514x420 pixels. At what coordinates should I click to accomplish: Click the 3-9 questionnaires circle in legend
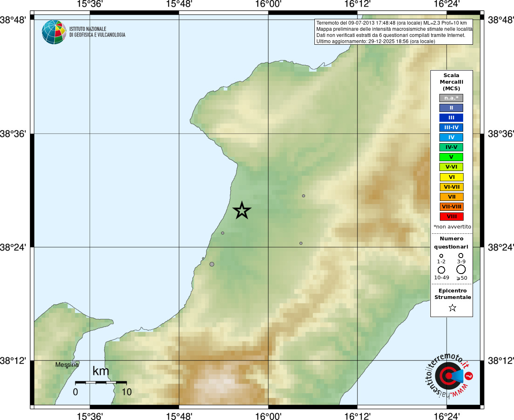[461, 256]
